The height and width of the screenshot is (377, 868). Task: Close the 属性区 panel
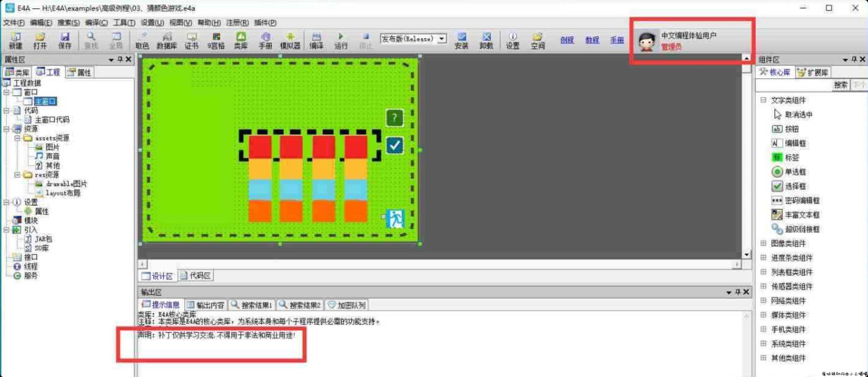coord(128,59)
